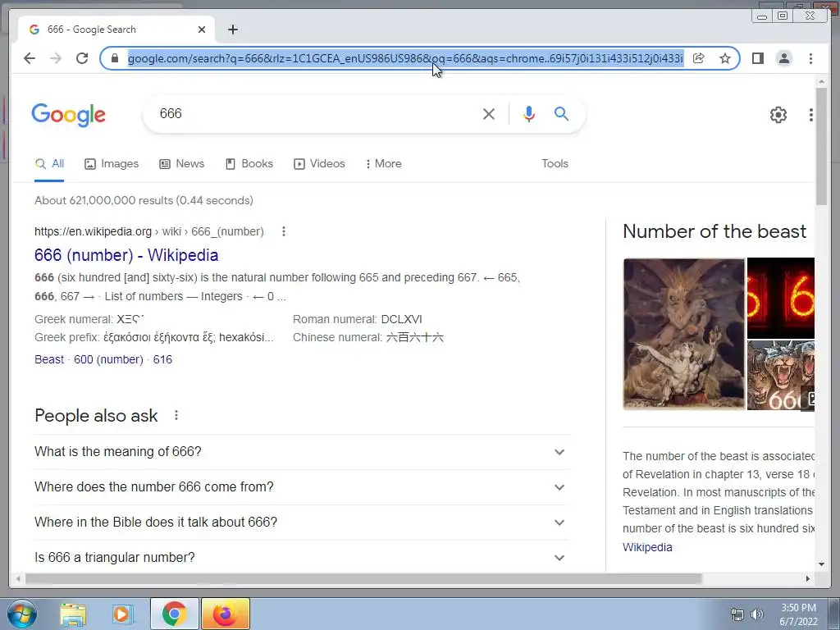Open the "666 (number) - Wikipedia" result
840x630 pixels.
tap(126, 255)
